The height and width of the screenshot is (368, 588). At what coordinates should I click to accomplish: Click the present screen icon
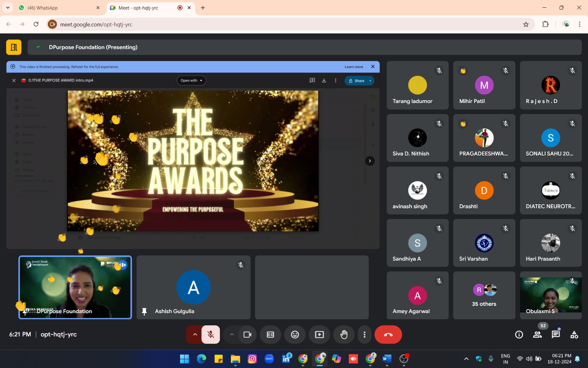pos(319,335)
